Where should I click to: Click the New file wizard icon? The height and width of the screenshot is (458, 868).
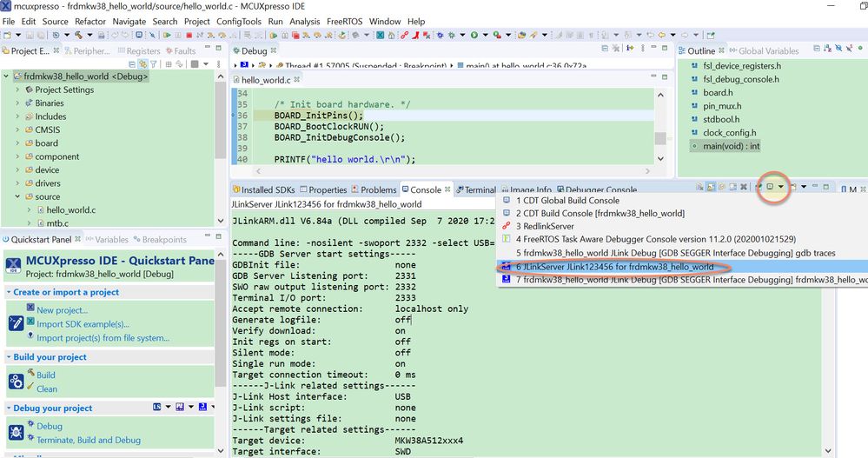coord(7,35)
